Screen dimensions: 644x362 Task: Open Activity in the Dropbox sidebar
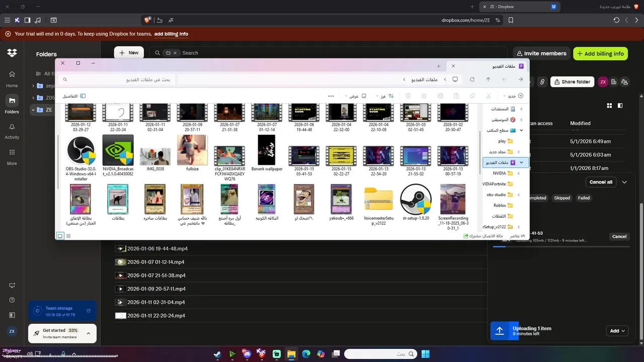click(12, 131)
